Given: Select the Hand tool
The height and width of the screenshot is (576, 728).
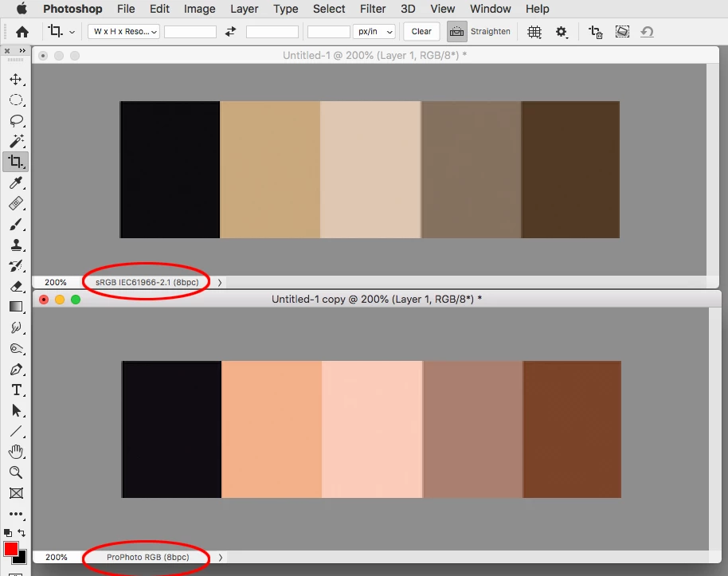Looking at the screenshot, I should [x=16, y=452].
